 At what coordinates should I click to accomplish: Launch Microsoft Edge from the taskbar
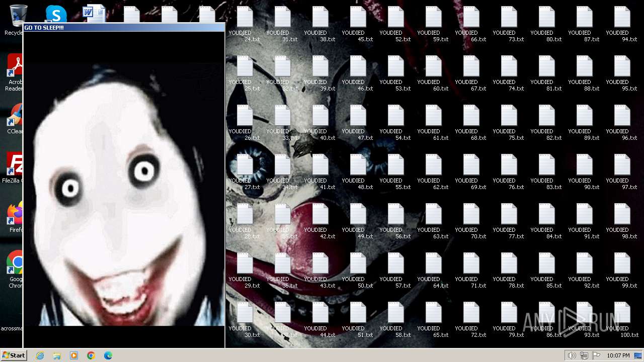(108, 355)
